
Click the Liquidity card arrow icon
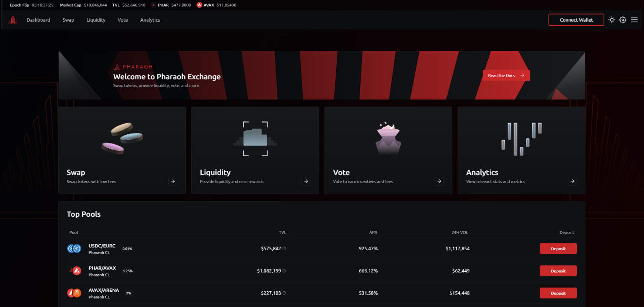(306, 181)
